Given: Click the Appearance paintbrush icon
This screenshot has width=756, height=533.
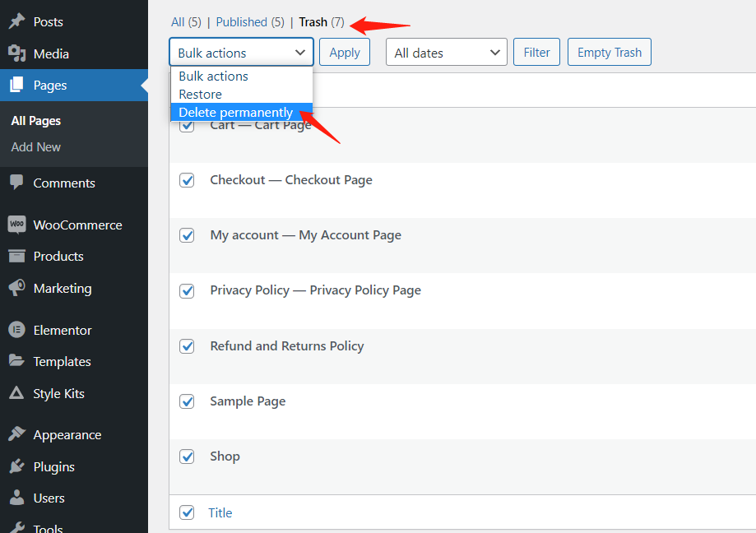Looking at the screenshot, I should 17,434.
